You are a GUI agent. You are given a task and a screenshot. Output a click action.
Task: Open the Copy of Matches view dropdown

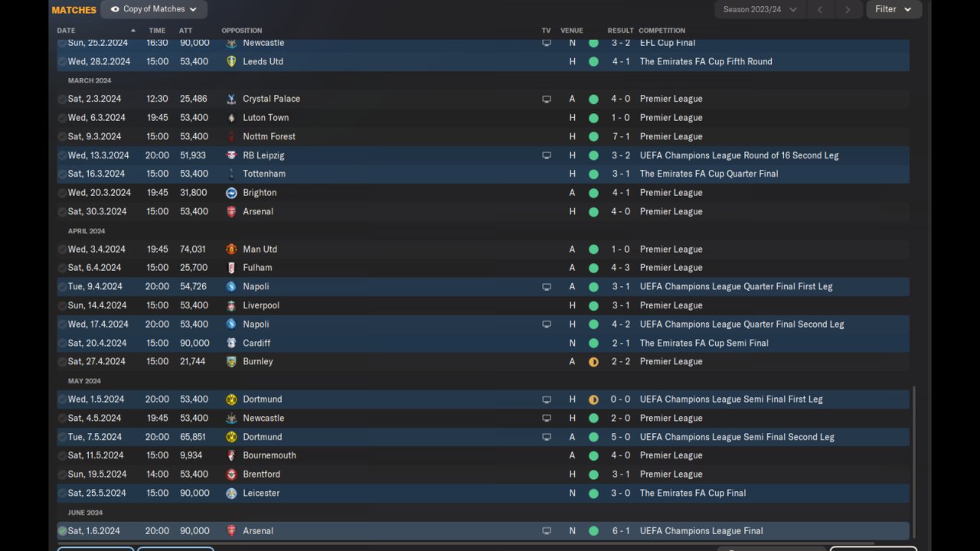coord(153,9)
